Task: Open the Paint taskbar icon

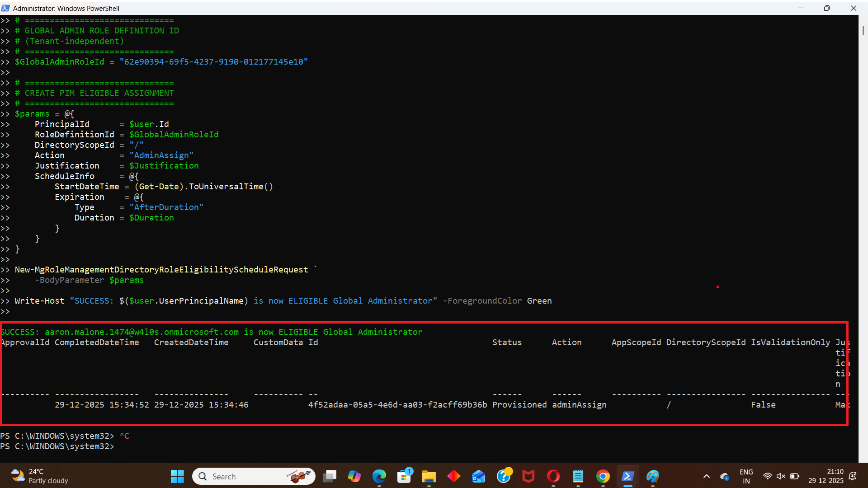Action: click(x=652, y=476)
